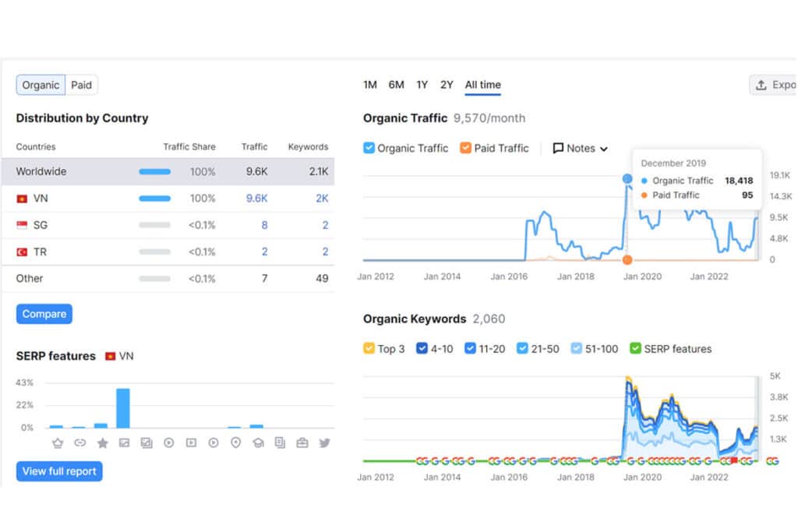Screen dimensions: 798x532
Task: Click the Vietnam flag in the VN row
Action: 22,199
